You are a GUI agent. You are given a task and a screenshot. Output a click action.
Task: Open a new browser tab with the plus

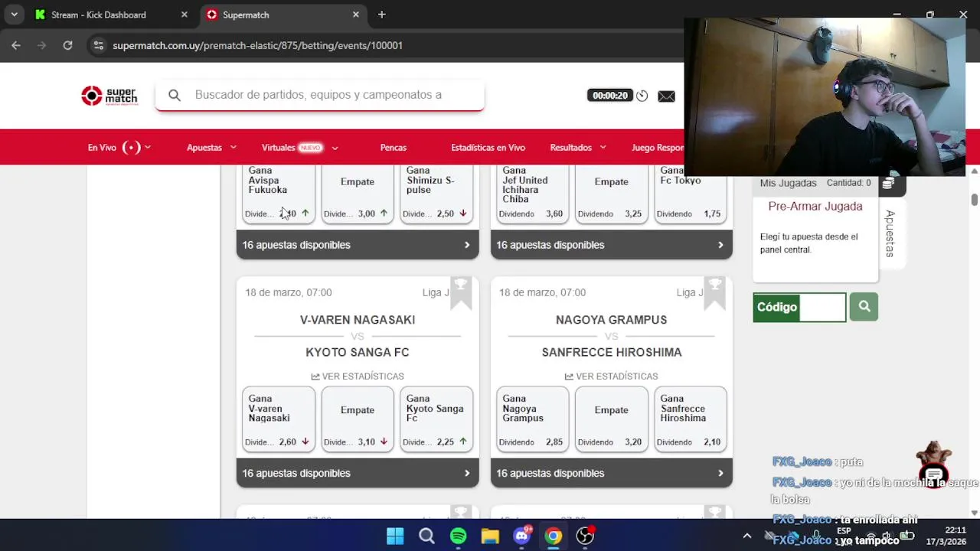click(381, 15)
